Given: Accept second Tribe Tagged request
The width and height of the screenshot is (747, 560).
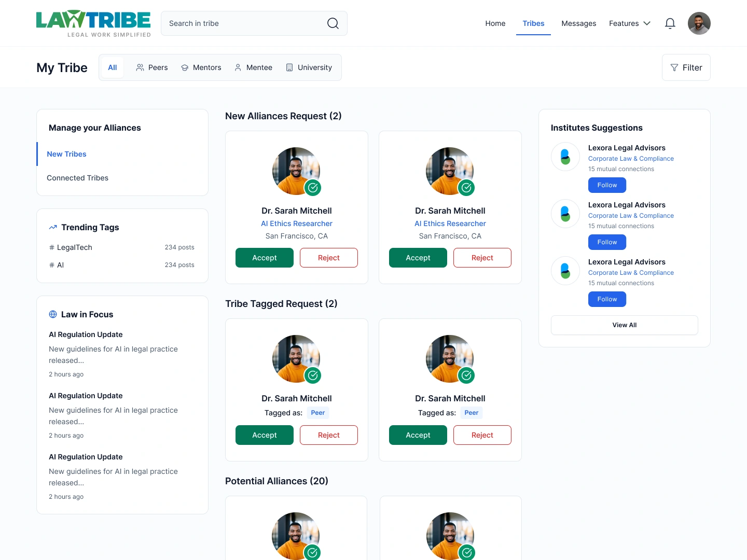Looking at the screenshot, I should 418,435.
